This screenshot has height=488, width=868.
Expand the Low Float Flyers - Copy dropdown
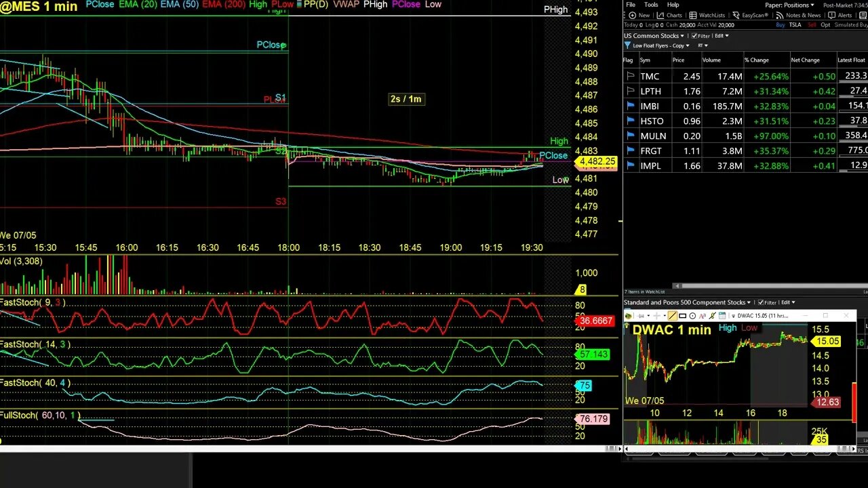[x=661, y=45]
